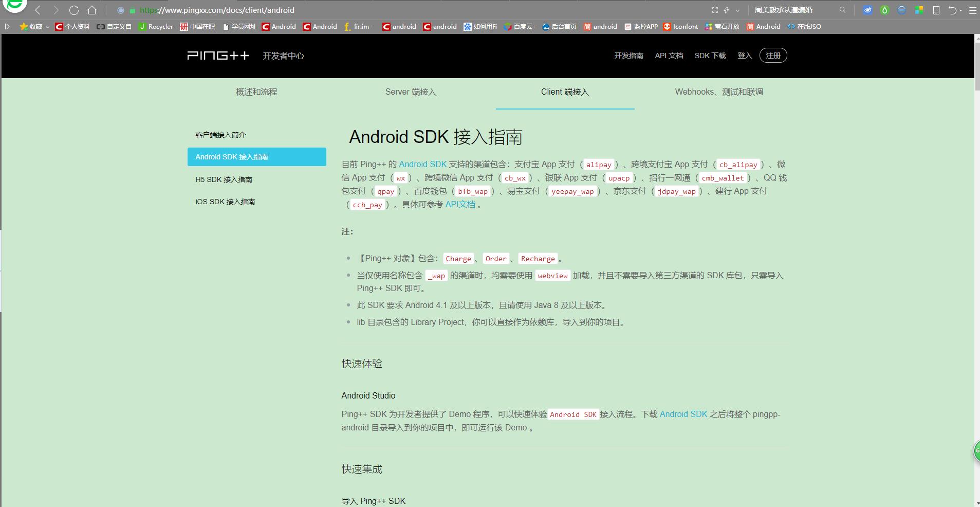Click the mobile phone sync icon
980x507 pixels.
coord(936,9)
